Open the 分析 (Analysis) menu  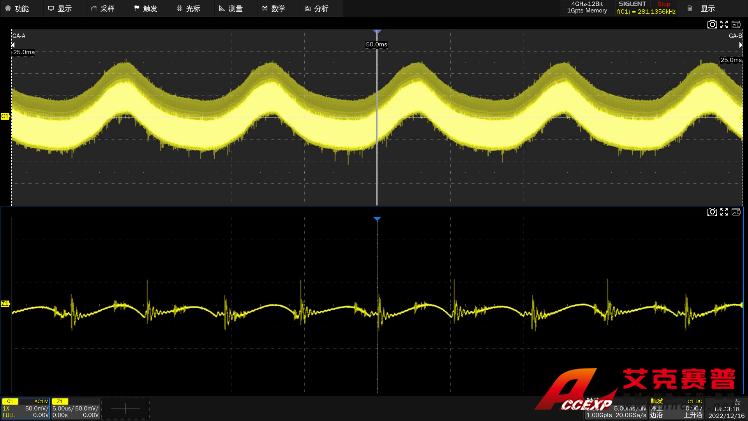(316, 8)
